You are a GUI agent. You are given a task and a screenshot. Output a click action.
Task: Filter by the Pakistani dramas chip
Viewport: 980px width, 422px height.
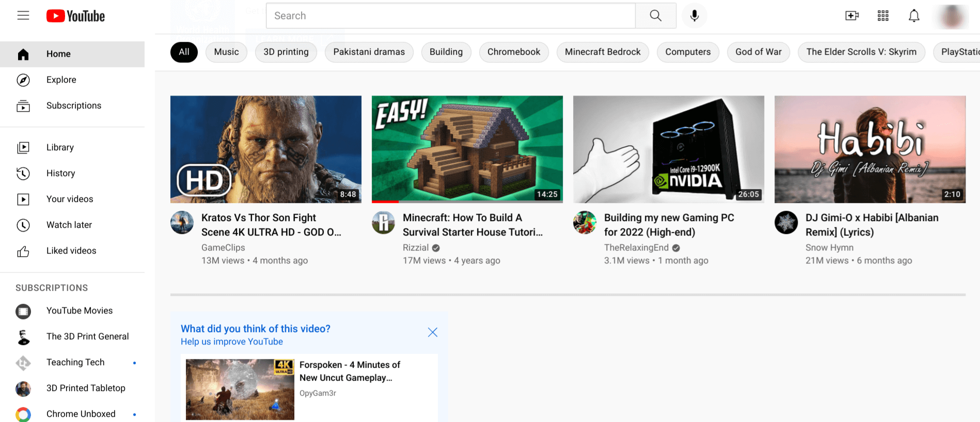[x=369, y=52]
